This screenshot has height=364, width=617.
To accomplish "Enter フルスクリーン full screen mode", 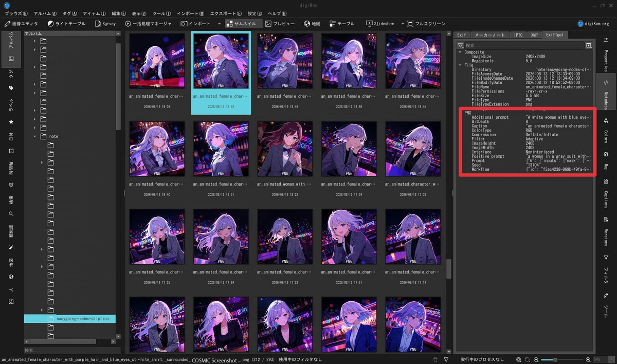I will point(426,24).
